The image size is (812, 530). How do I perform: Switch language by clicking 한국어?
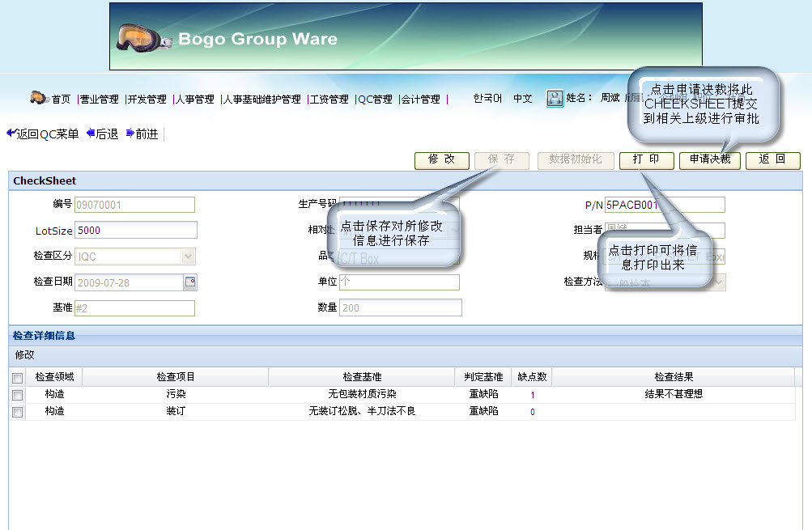point(487,98)
